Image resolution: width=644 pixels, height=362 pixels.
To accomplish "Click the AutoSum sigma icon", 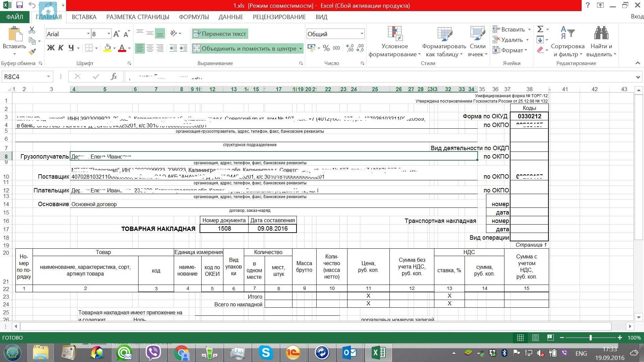I will [540, 29].
